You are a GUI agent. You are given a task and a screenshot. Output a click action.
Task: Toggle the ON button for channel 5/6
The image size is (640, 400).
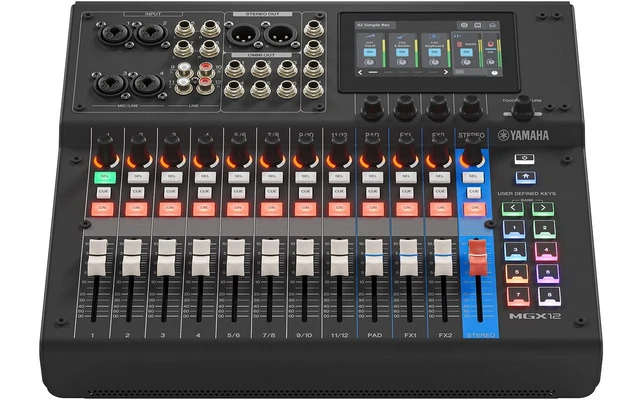pos(238,209)
